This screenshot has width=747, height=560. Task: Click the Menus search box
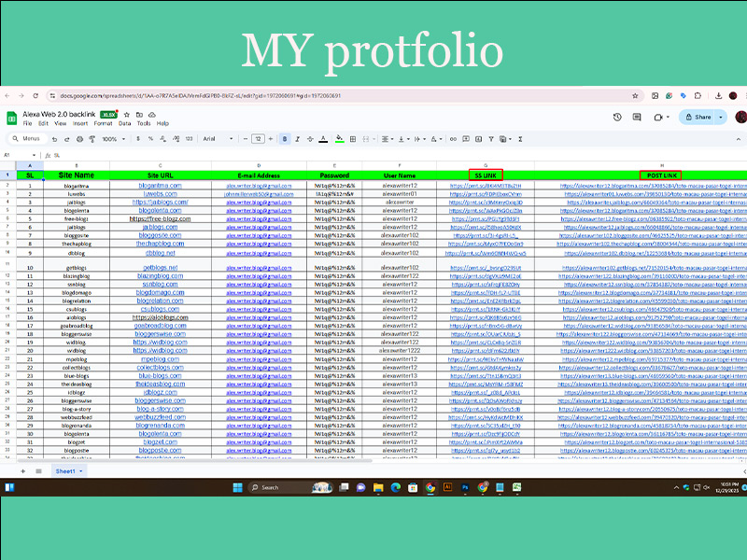click(28, 138)
